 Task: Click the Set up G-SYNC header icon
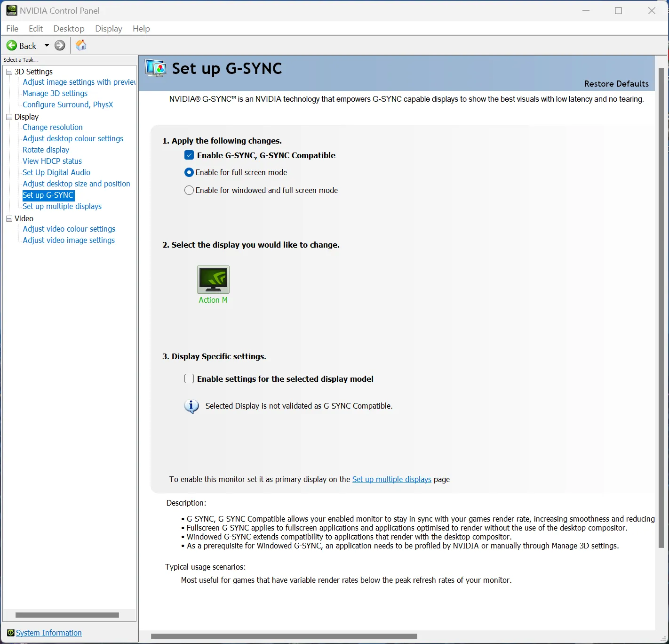click(x=156, y=68)
